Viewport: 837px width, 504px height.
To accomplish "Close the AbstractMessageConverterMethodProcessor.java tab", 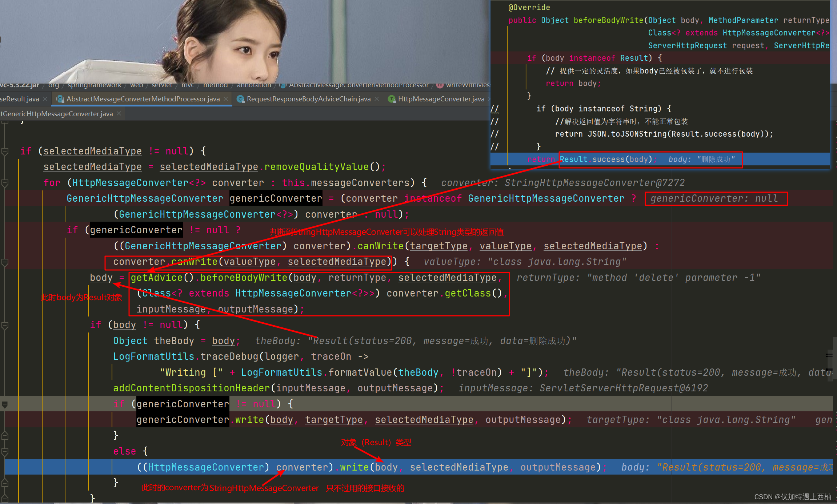I will tap(226, 99).
